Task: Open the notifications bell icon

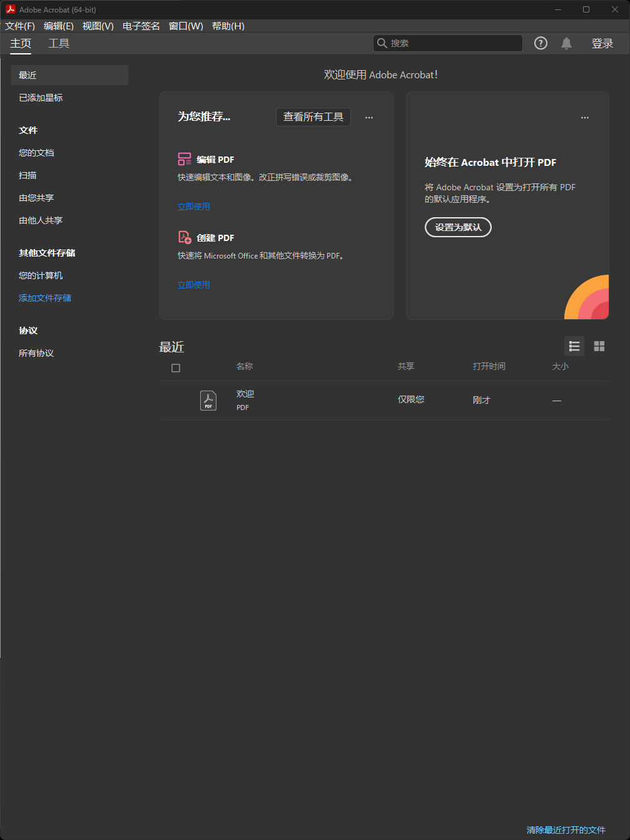Action: 566,43
